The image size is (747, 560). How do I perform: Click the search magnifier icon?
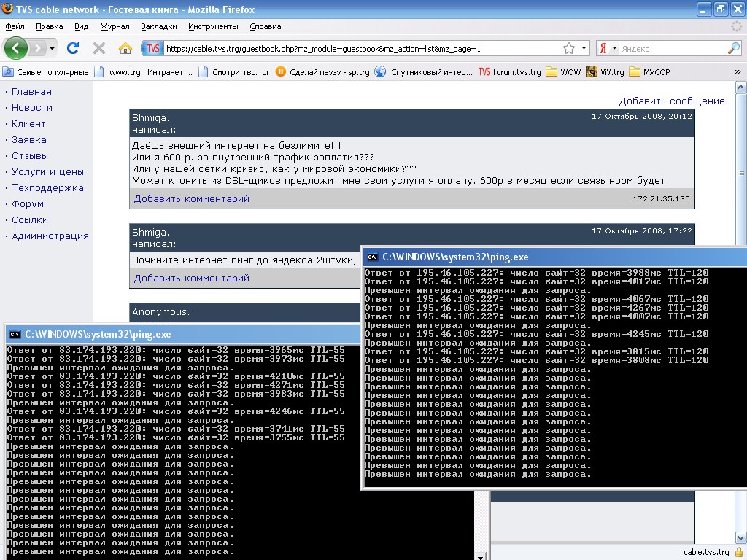(x=733, y=48)
